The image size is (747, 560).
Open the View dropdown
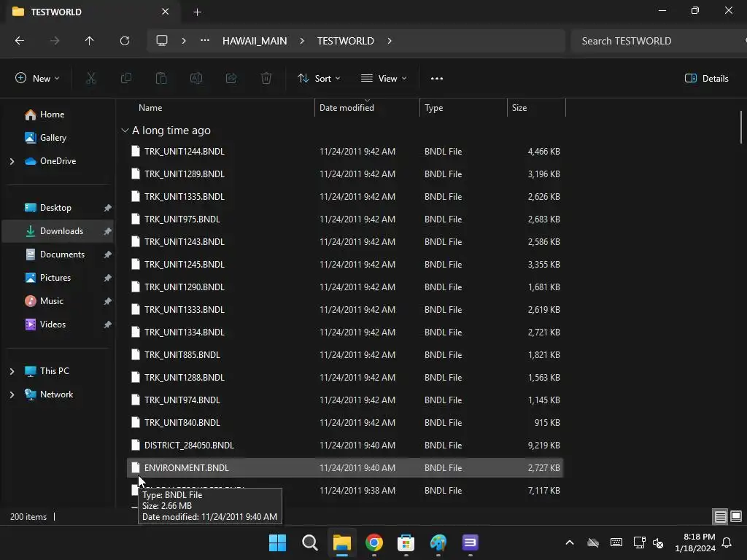click(x=384, y=79)
